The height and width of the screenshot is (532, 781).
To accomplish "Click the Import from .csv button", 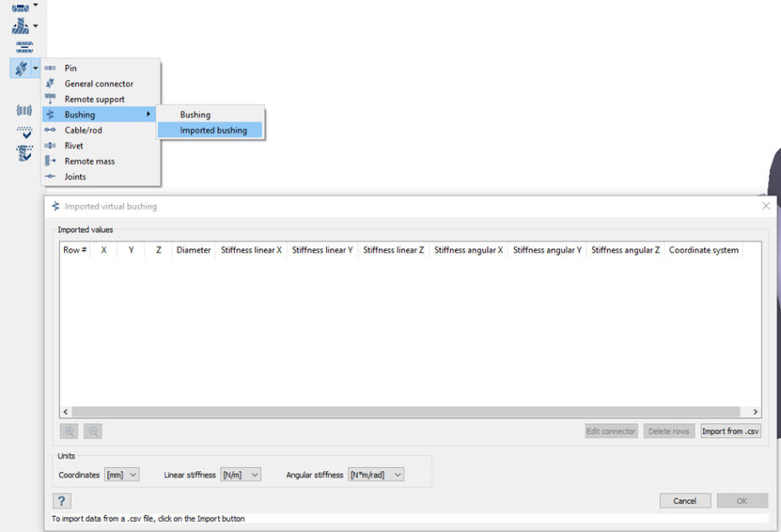I will point(730,432).
